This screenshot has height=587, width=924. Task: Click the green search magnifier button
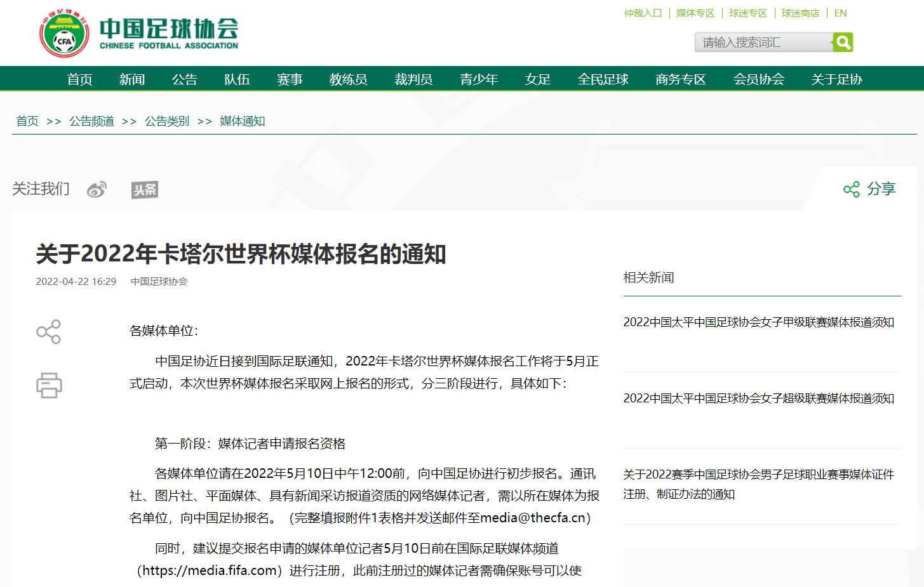[x=843, y=43]
